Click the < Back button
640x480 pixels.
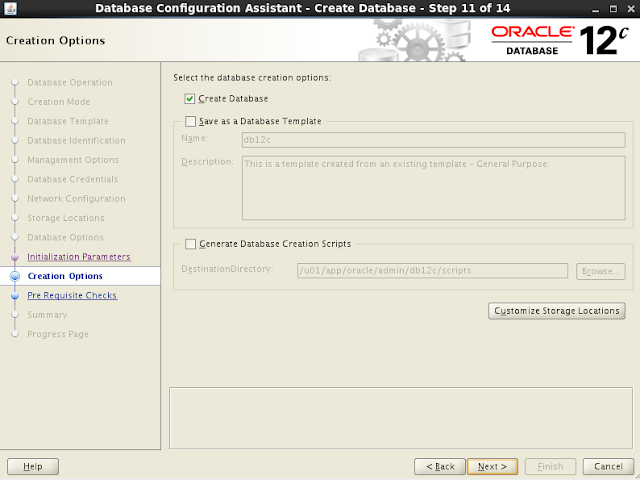point(440,467)
